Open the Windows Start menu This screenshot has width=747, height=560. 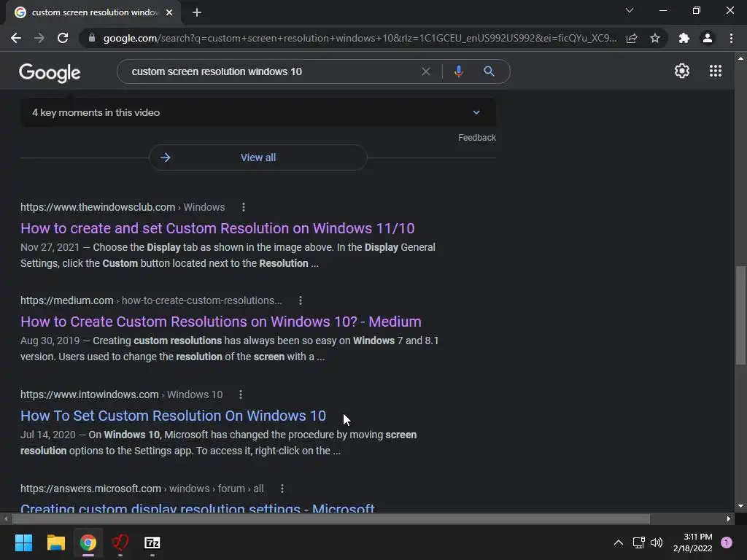click(23, 542)
